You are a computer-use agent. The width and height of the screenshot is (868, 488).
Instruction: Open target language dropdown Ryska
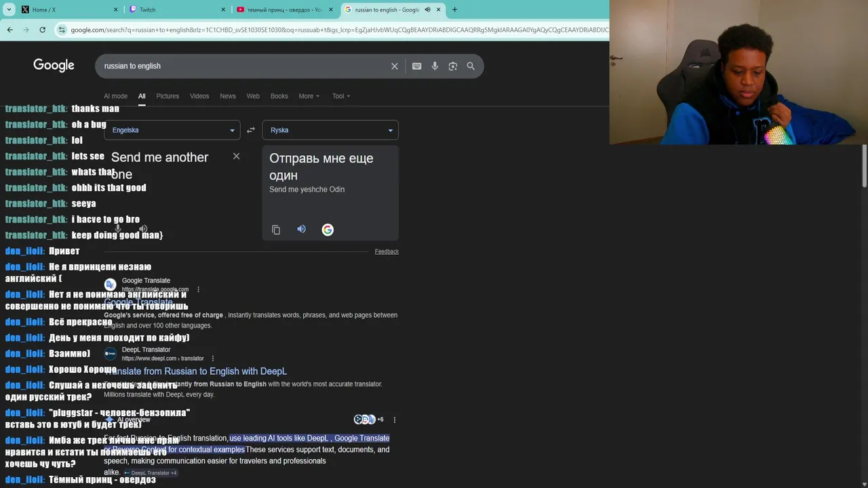click(x=330, y=130)
